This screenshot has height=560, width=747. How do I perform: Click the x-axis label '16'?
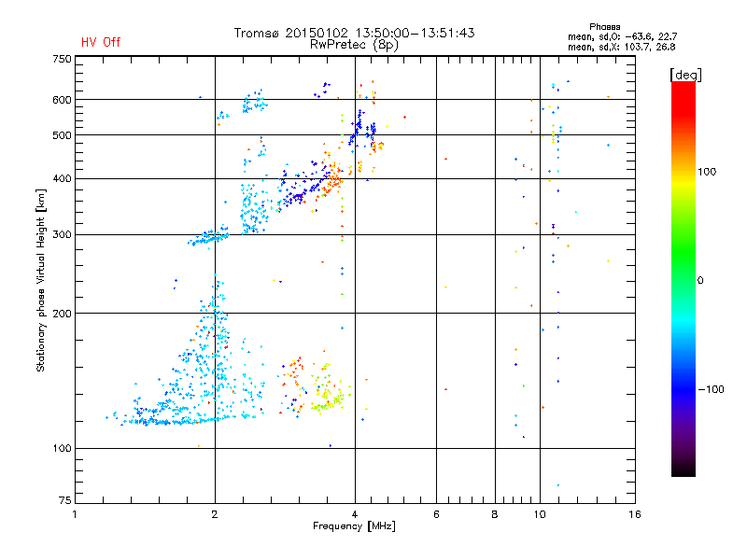635,514
